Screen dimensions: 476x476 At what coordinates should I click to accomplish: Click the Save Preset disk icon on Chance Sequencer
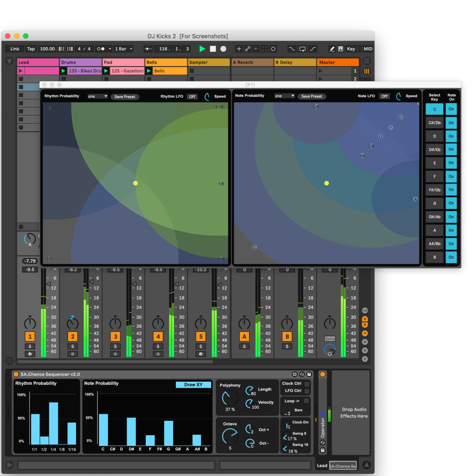(309, 374)
